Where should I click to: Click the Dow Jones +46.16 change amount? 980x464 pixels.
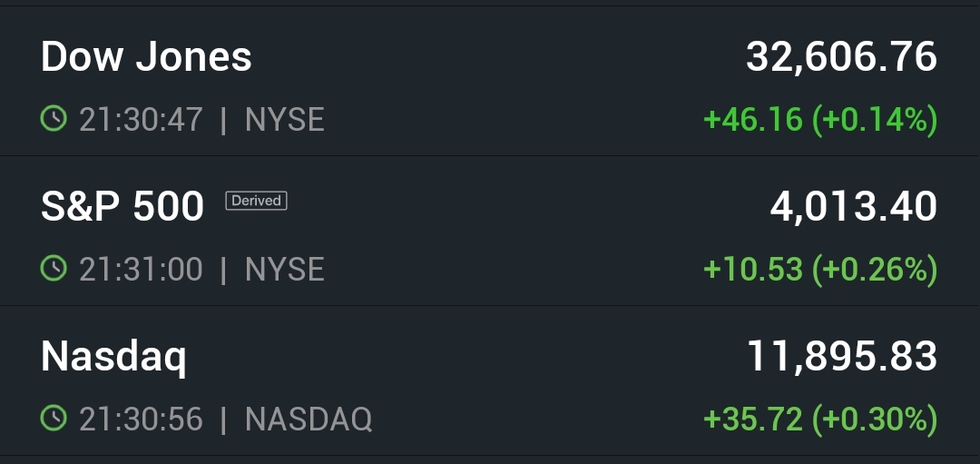tap(752, 120)
